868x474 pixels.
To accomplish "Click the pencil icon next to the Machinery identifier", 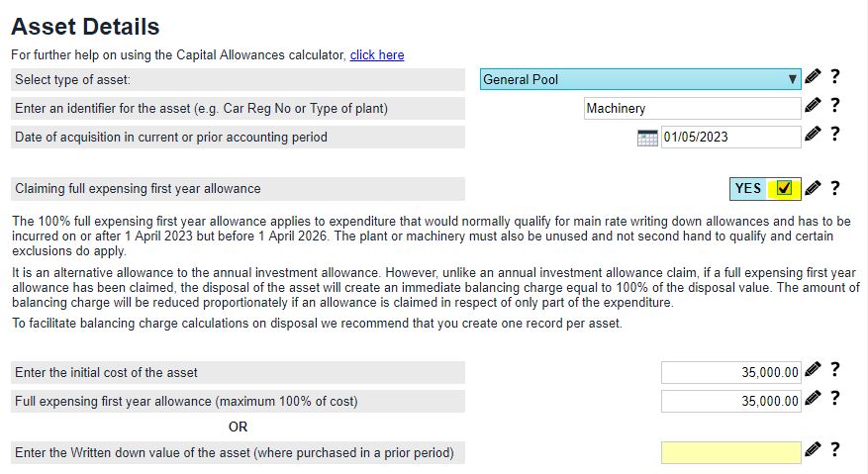I will coord(813,106).
